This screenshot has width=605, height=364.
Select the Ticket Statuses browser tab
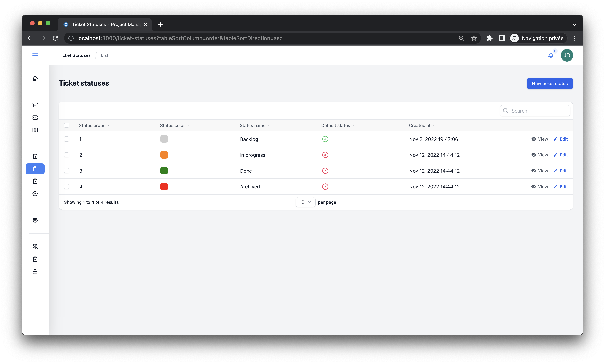click(106, 25)
